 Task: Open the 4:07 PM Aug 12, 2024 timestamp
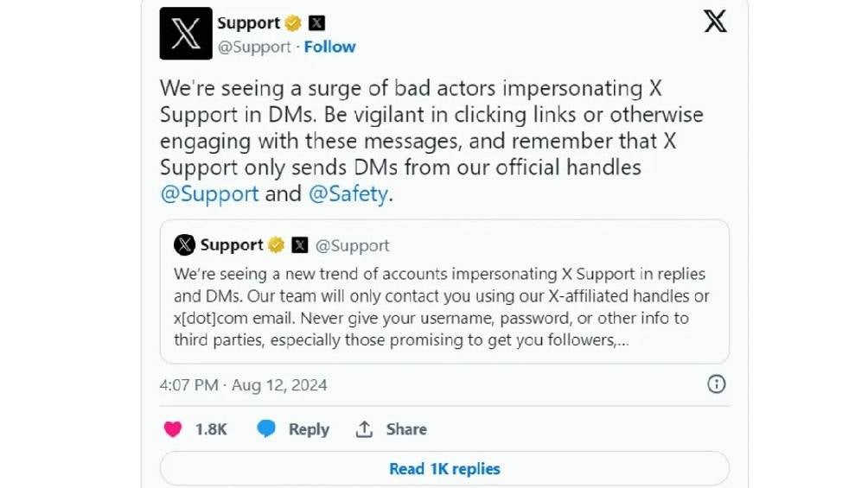pyautogui.click(x=244, y=384)
